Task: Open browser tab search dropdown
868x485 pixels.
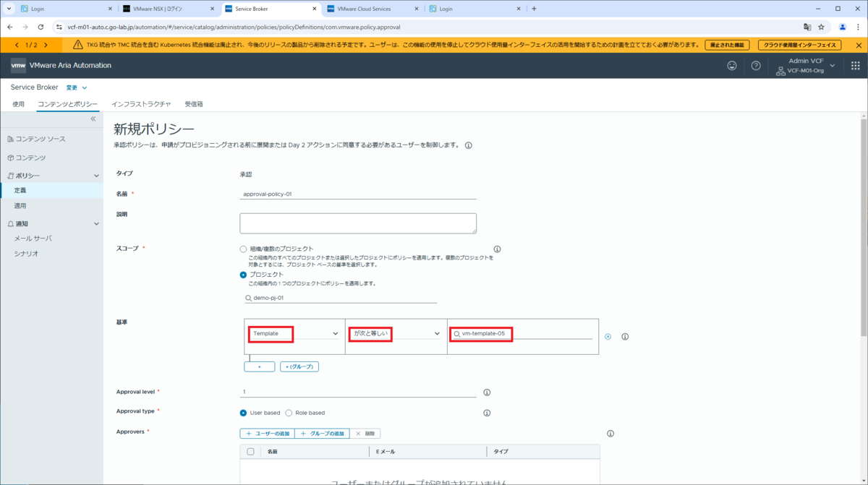Action: tap(9, 9)
